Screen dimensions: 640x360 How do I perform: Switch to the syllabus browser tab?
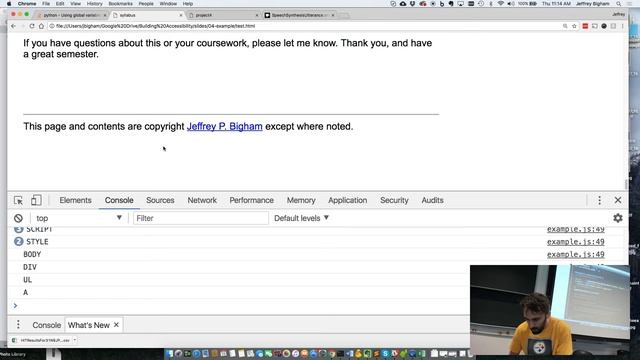[147, 15]
